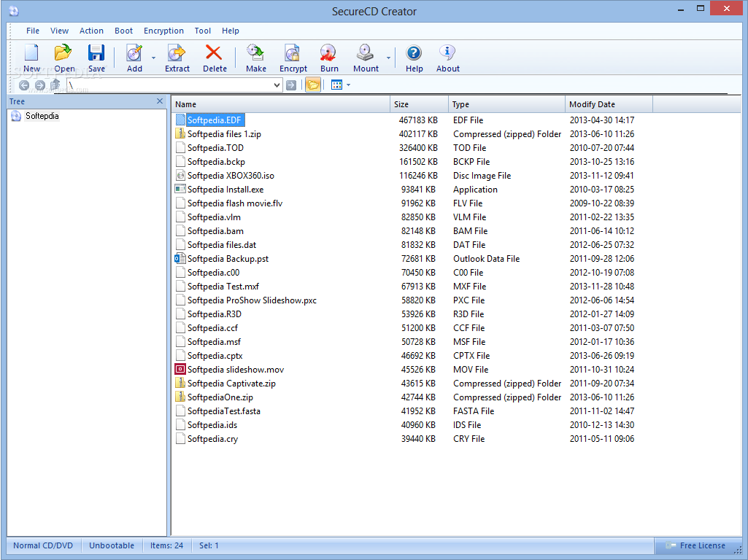748x560 pixels.
Task: Select the SoftpediaOne.zip file
Action: tap(220, 397)
